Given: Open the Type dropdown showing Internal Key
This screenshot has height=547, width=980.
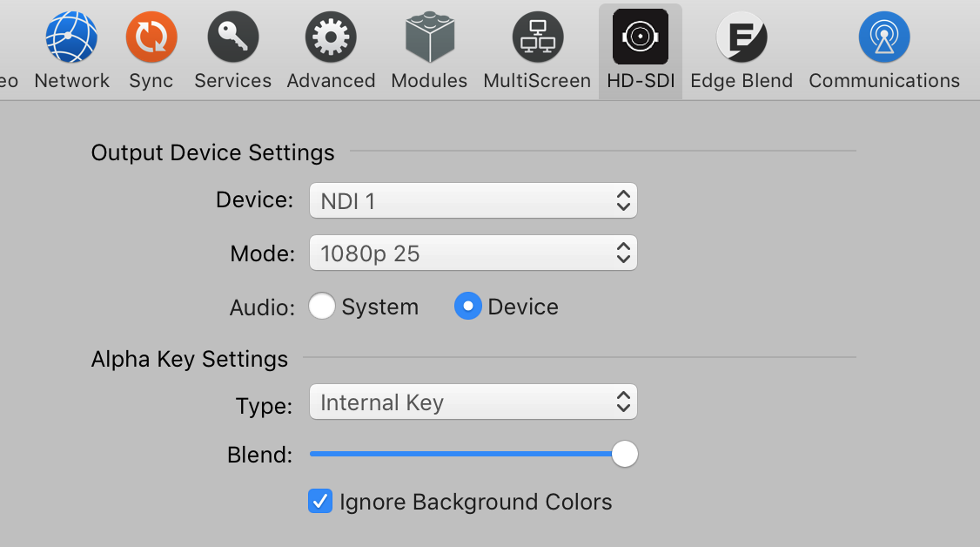Looking at the screenshot, I should (x=473, y=402).
